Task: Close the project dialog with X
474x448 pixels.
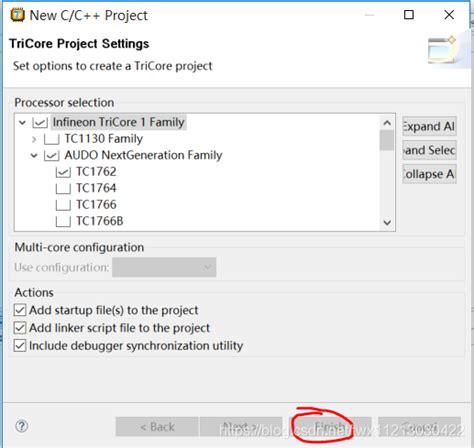Action: (x=449, y=15)
